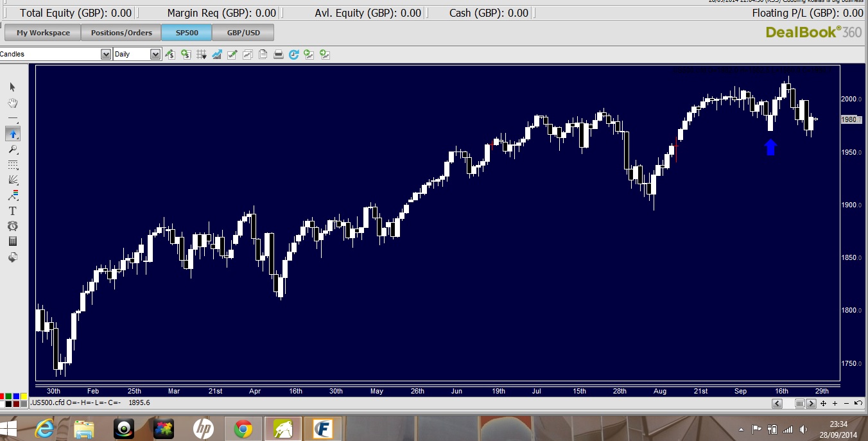Click the blue clock refresh icon
The height and width of the screenshot is (441, 868).
pyautogui.click(x=293, y=55)
